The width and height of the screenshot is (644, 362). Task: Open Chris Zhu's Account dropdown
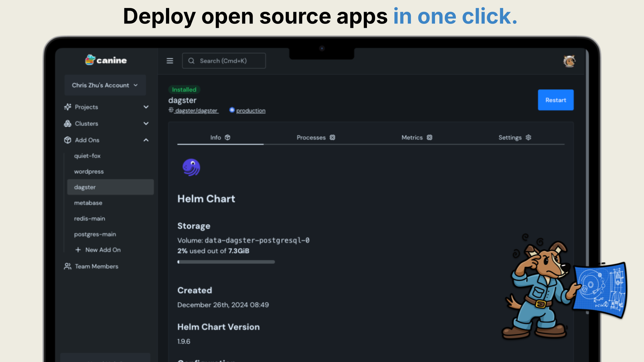105,85
